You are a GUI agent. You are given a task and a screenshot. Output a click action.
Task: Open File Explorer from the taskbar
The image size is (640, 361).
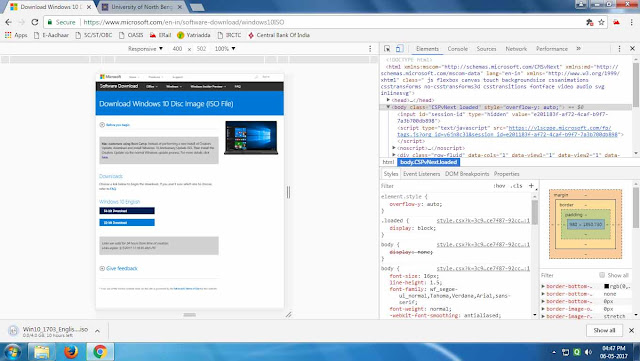click(x=42, y=351)
